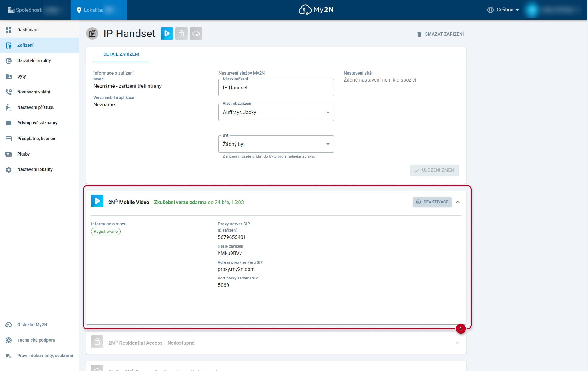Click the Lokalita map pin icon

[79, 10]
